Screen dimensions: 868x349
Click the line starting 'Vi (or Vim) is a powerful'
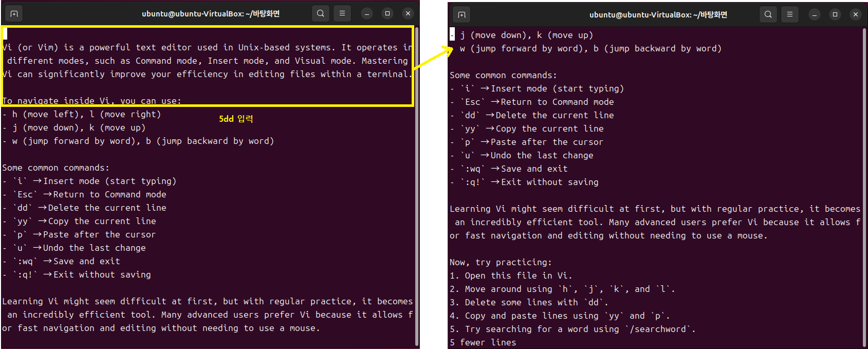coord(208,47)
